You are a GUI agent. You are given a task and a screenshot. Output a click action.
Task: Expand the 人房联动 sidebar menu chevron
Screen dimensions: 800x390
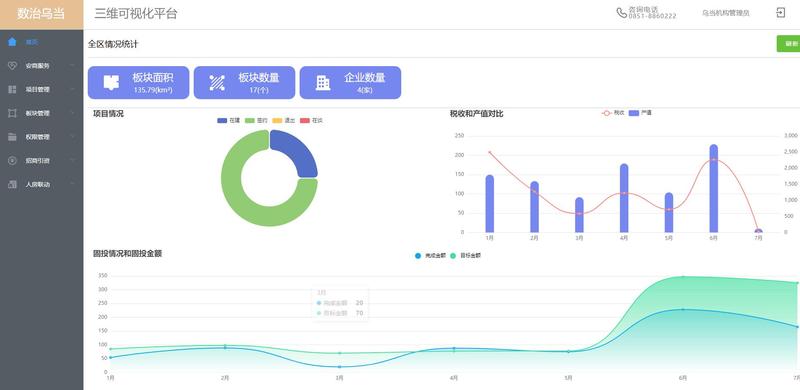[x=72, y=184]
